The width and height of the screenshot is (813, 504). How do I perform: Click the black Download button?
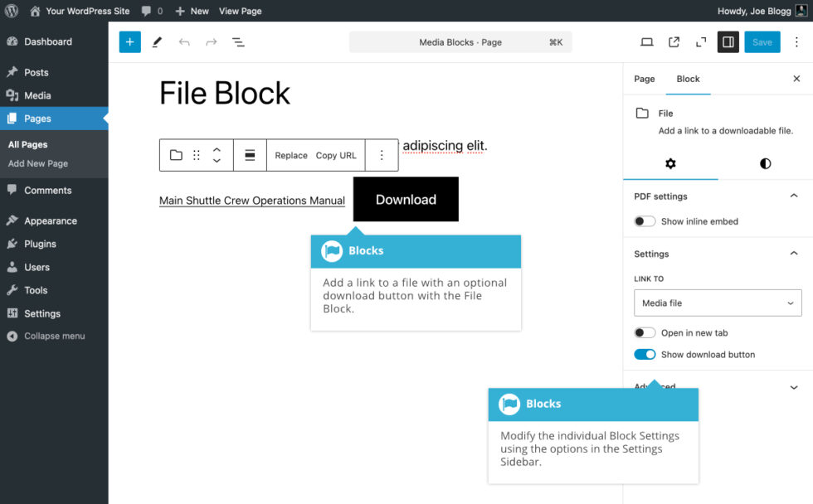406,200
